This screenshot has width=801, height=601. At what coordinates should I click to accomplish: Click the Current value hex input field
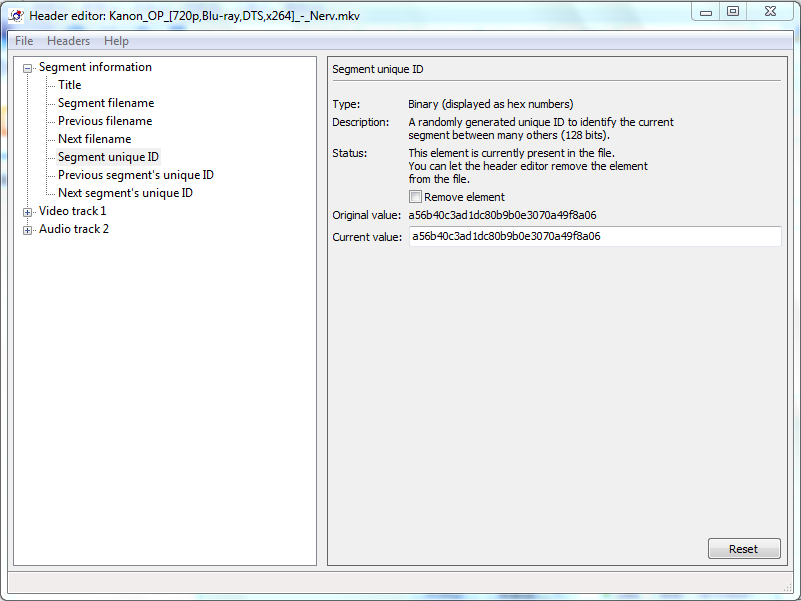click(594, 237)
